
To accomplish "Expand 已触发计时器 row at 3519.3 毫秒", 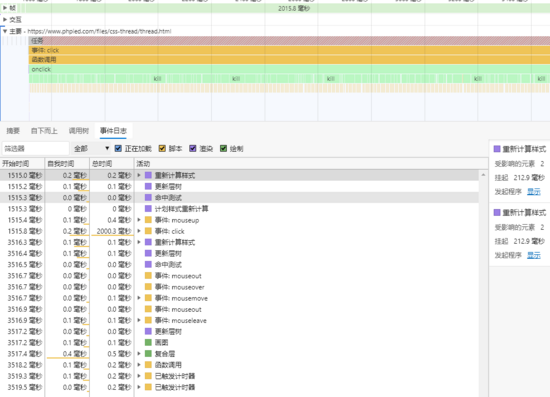I will tap(139, 376).
